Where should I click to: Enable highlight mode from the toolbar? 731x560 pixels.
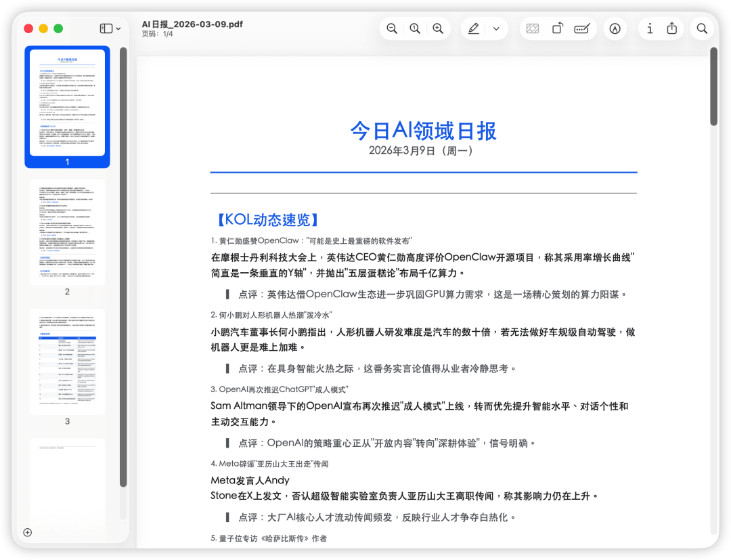pos(615,28)
